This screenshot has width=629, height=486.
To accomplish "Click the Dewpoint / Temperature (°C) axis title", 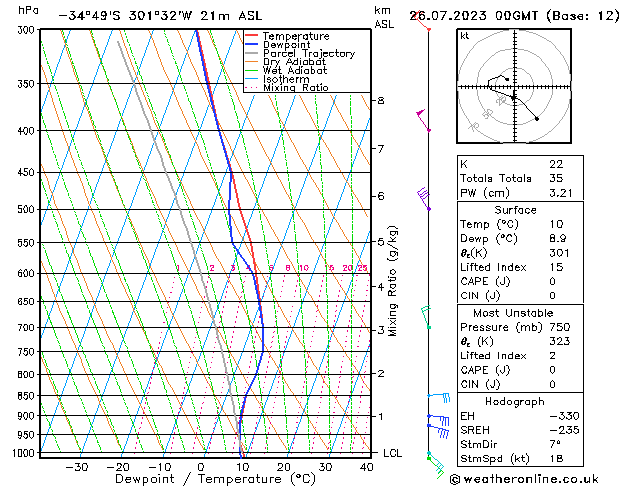I will (x=215, y=479).
